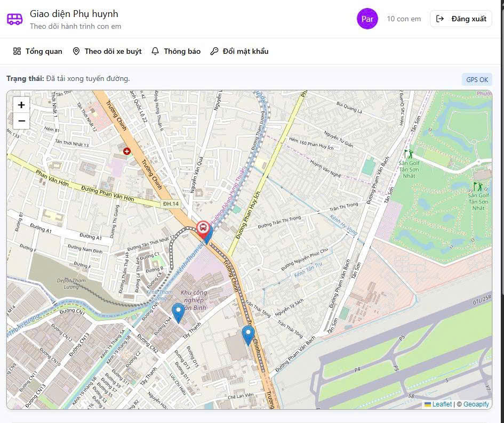
Task: Switch to Theo dõi xe buýt tab
Action: tap(107, 52)
